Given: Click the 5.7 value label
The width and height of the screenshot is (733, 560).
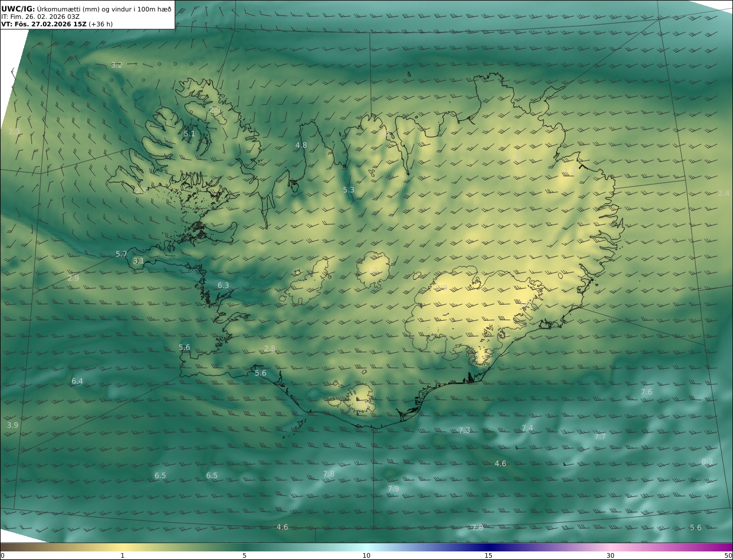Looking at the screenshot, I should tap(121, 254).
